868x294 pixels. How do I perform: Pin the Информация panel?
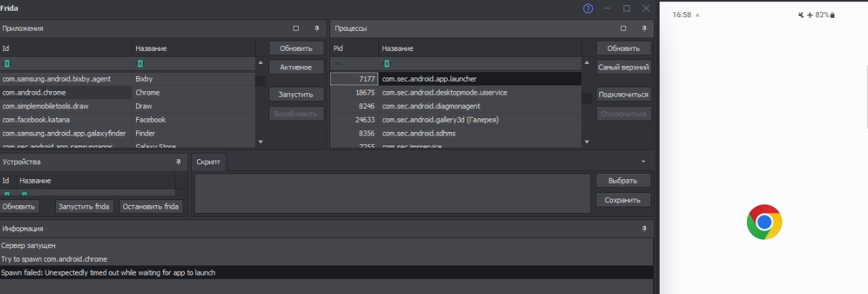(x=644, y=229)
